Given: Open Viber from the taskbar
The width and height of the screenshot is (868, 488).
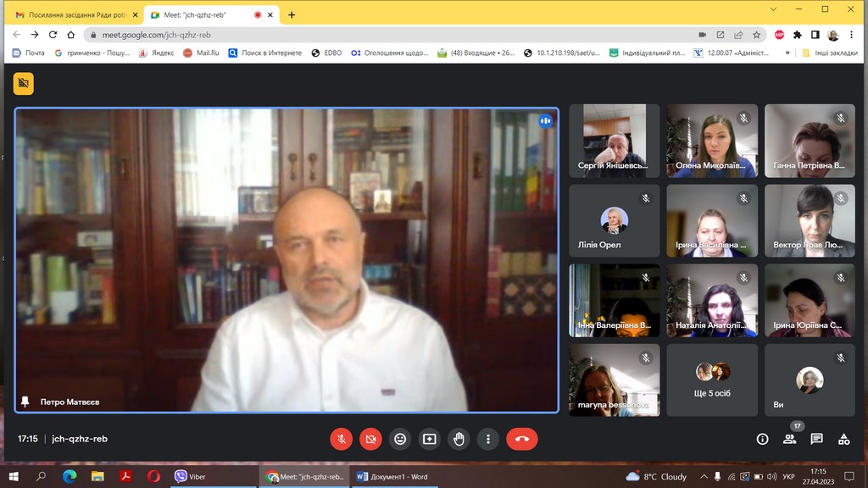Looking at the screenshot, I should click(x=190, y=477).
